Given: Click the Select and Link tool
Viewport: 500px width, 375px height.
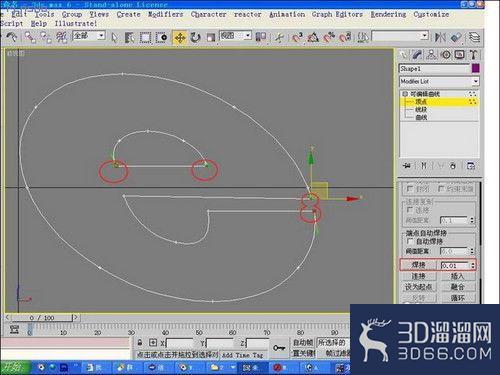Looking at the screenshot, I should tap(30, 37).
